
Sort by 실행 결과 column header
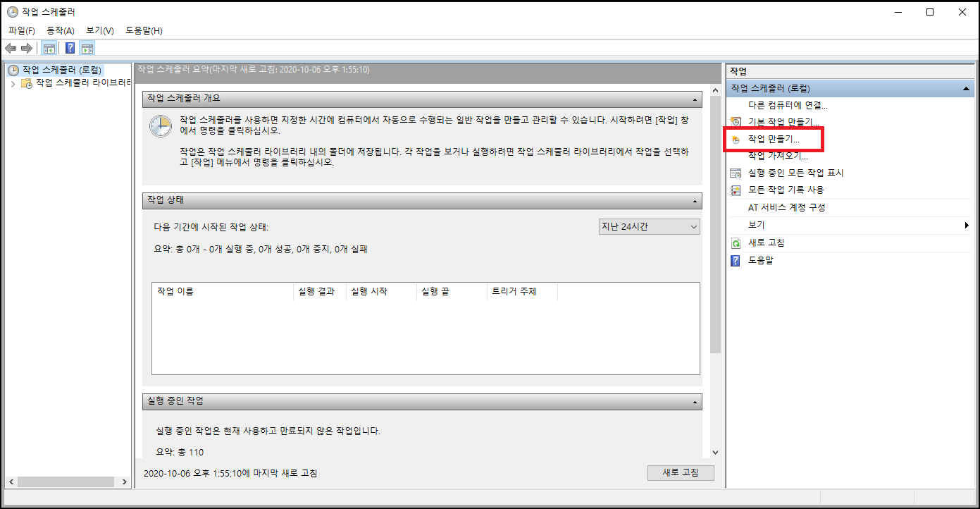(319, 291)
